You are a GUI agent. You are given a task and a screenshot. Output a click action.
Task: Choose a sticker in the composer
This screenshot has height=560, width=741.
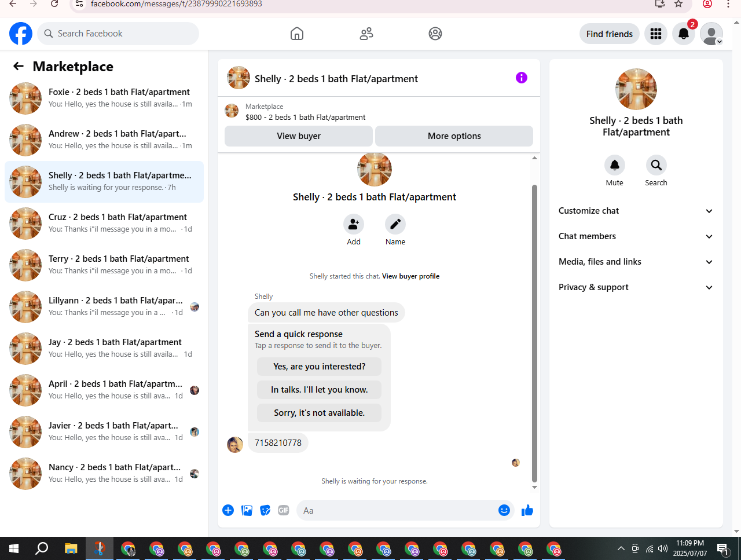pyautogui.click(x=265, y=510)
